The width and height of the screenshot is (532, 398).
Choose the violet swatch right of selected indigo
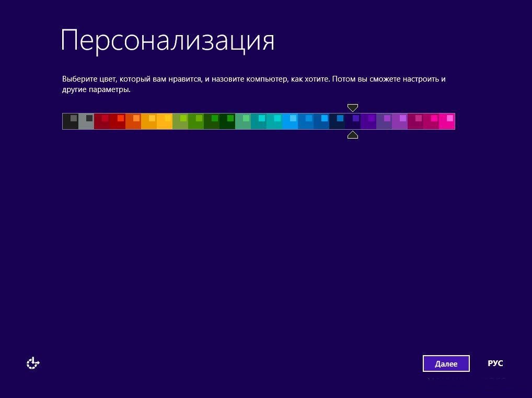click(x=368, y=121)
